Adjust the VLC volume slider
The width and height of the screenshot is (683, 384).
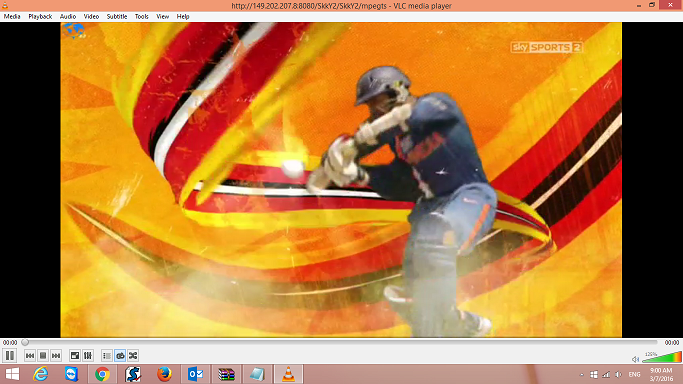pyautogui.click(x=662, y=357)
